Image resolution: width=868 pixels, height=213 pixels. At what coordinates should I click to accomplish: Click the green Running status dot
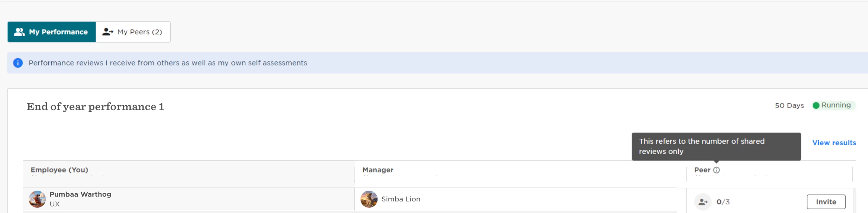[x=816, y=105]
